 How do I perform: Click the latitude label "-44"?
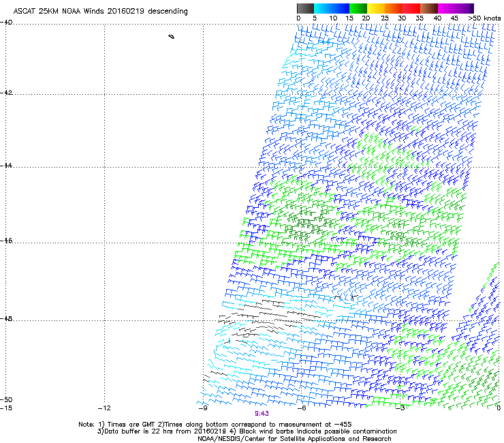(6, 166)
